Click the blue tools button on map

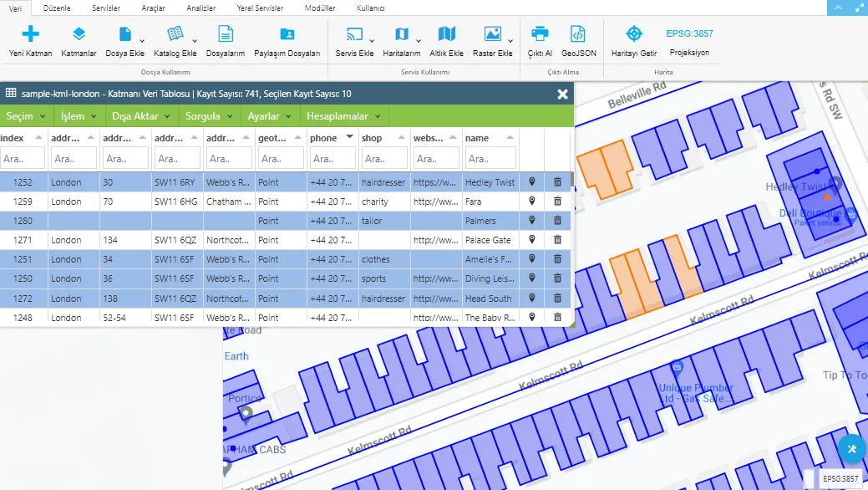pyautogui.click(x=851, y=449)
